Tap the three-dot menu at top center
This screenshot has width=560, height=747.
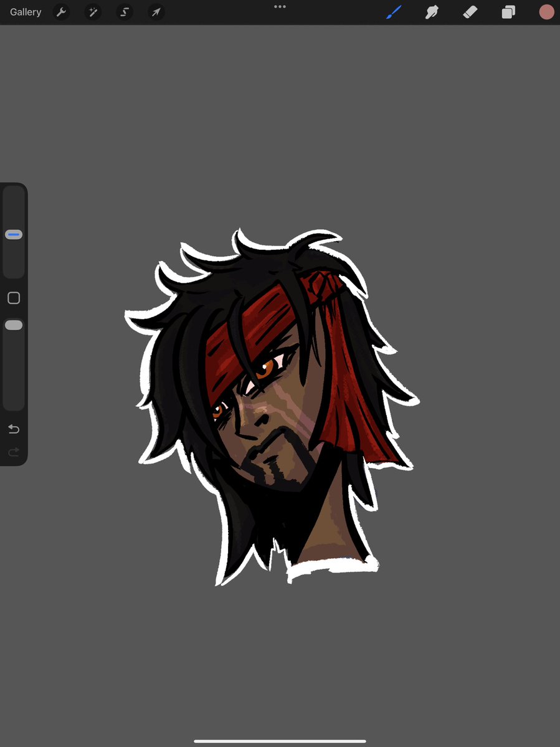point(280,7)
